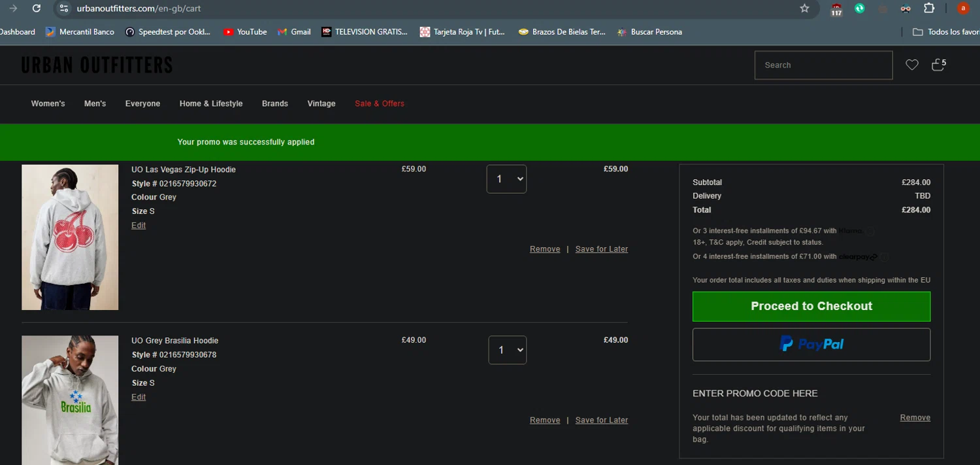Click the browser forward arrow
Screen dimensions: 980x465
[12, 9]
